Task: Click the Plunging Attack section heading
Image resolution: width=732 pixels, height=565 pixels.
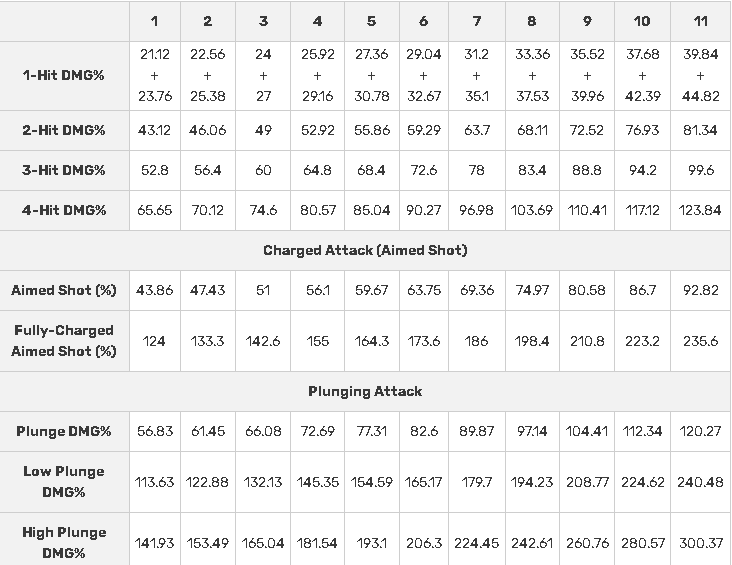Action: coord(365,391)
